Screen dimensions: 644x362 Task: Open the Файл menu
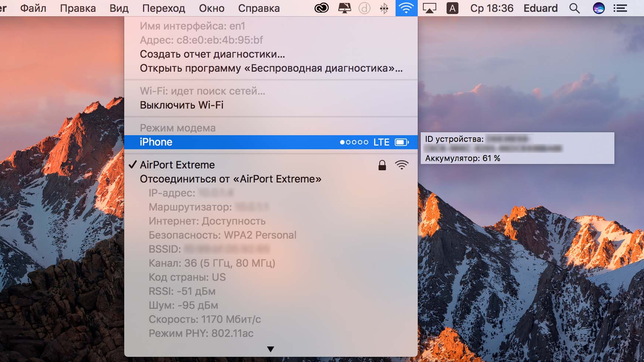coord(33,8)
